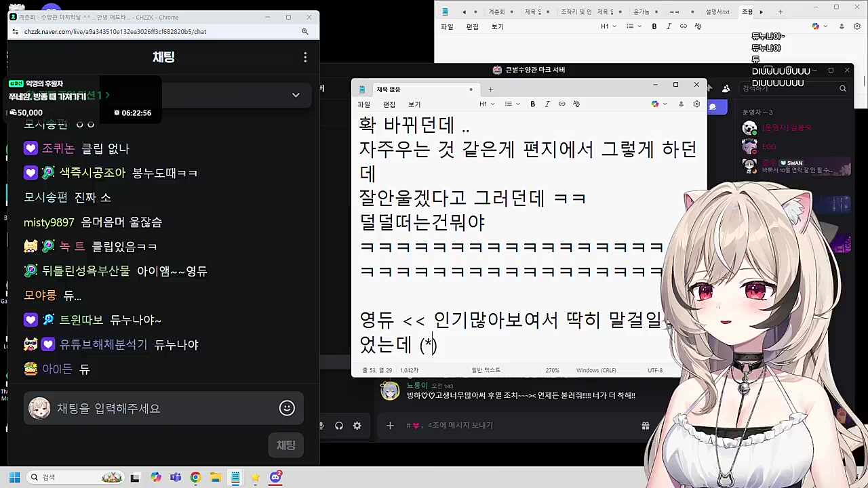The width and height of the screenshot is (868, 488).
Task: Insert a hyperlink using the link icon
Action: click(x=561, y=104)
